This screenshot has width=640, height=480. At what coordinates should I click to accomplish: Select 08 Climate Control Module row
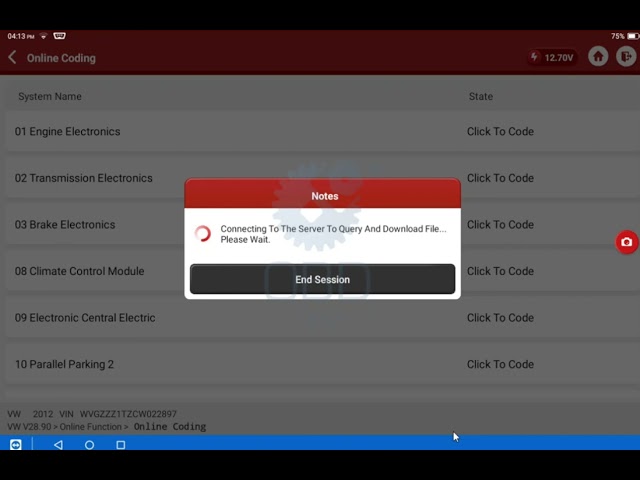(322, 271)
